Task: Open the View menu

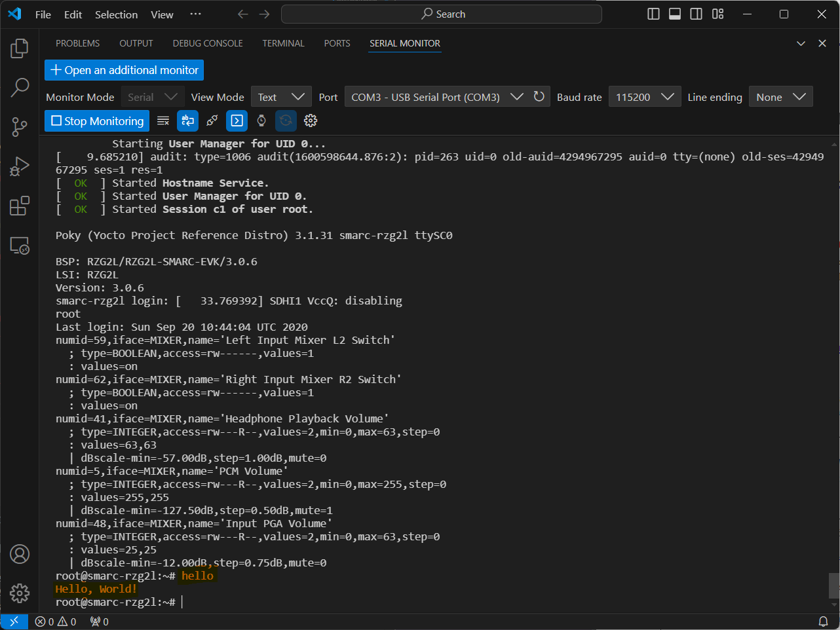Action: pyautogui.click(x=162, y=14)
